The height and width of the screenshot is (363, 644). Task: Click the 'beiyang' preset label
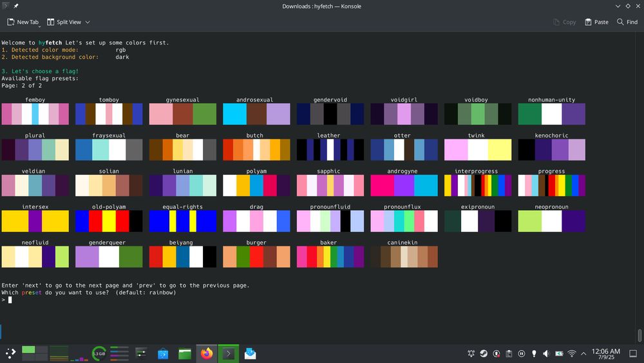181,242
